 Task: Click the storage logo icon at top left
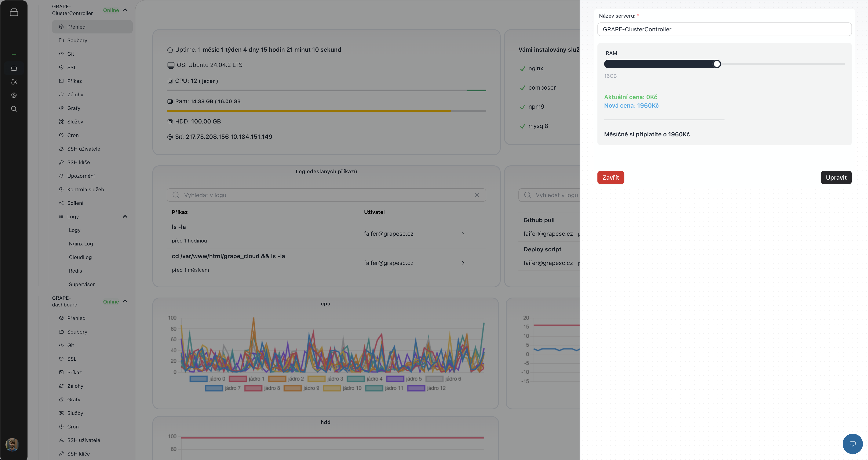click(x=14, y=12)
